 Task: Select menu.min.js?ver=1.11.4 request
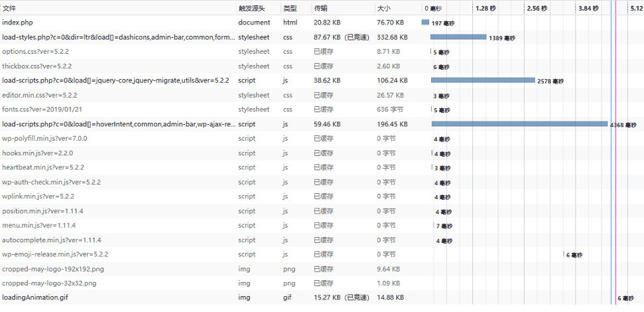(322, 225)
